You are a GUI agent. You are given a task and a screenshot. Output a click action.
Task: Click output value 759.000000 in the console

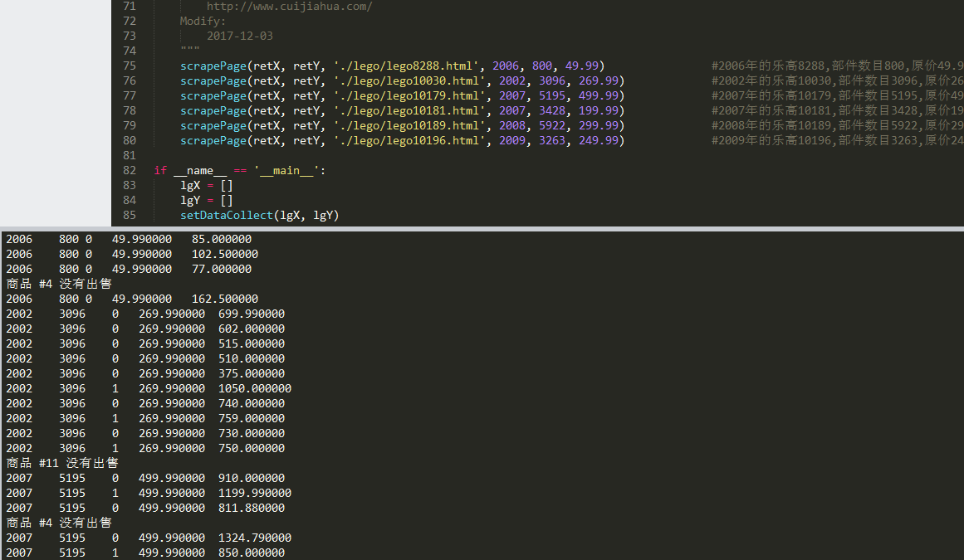click(252, 418)
